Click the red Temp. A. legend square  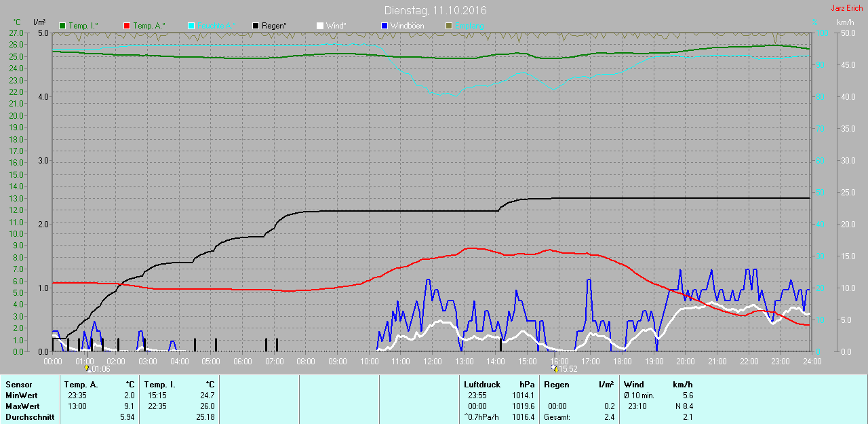(127, 26)
